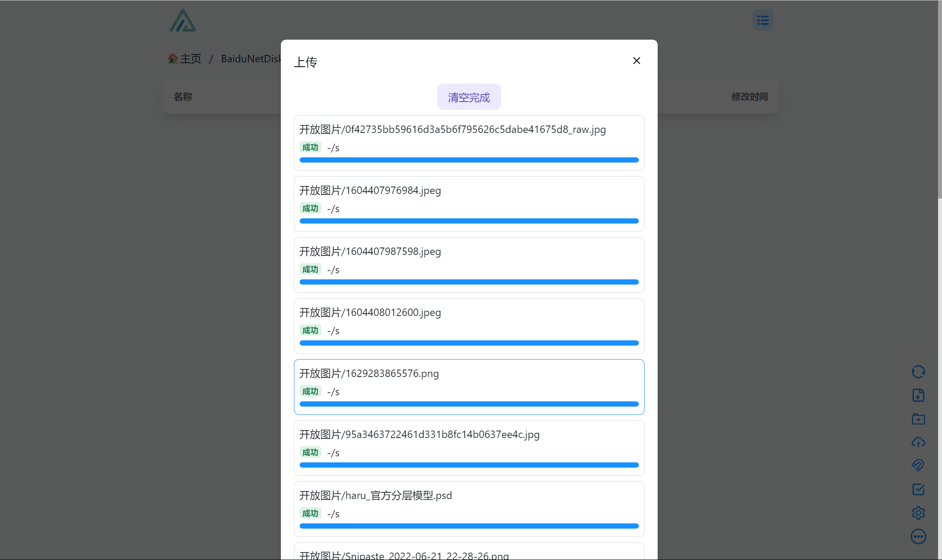Click the new folder icon
Viewport: 942px width, 560px height.
tap(918, 419)
